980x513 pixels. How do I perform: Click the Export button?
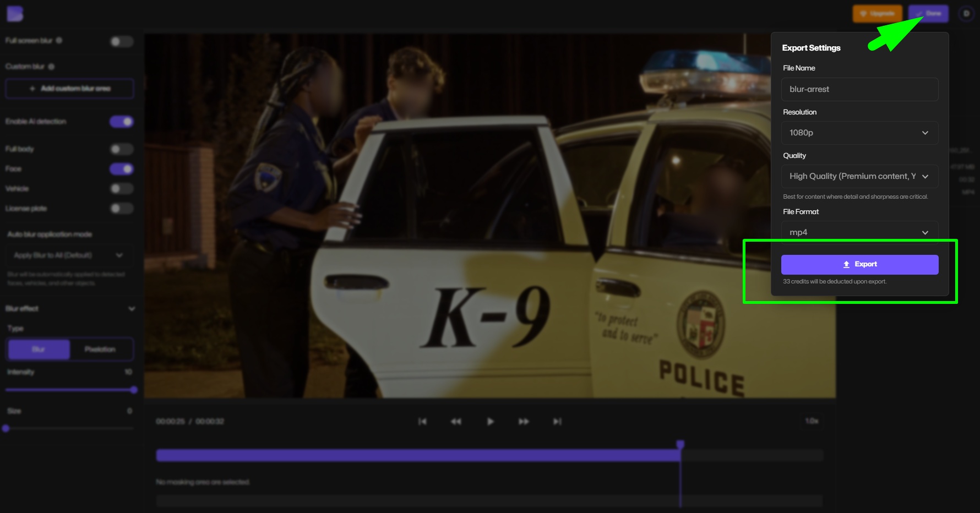859,264
